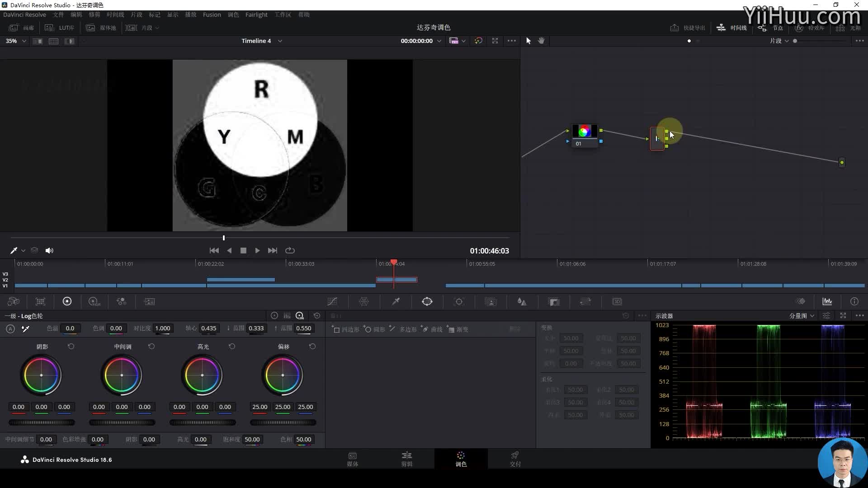This screenshot has height=488, width=868.
Task: Enable the image wipe viewer mode
Action: tap(38, 41)
